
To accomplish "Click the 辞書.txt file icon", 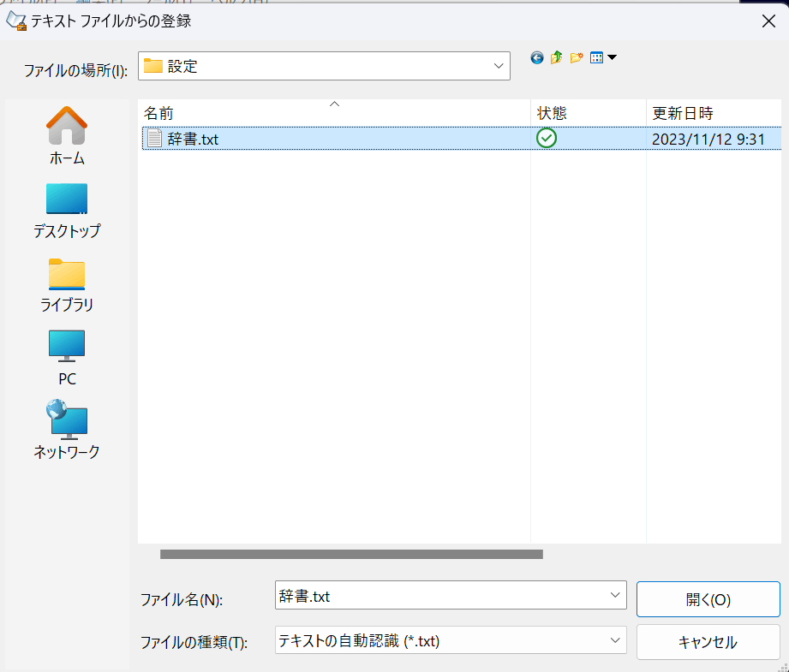I will [154, 139].
